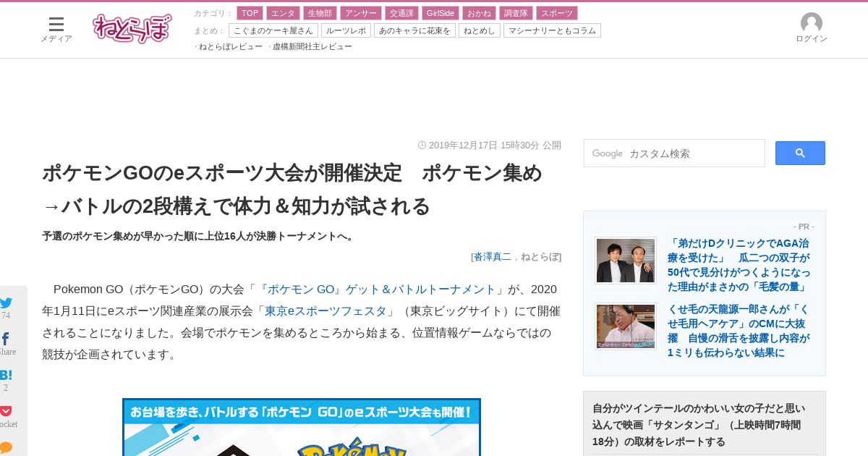
Task: Click the Pokémon GO eSports banner image
Action: pos(302,427)
